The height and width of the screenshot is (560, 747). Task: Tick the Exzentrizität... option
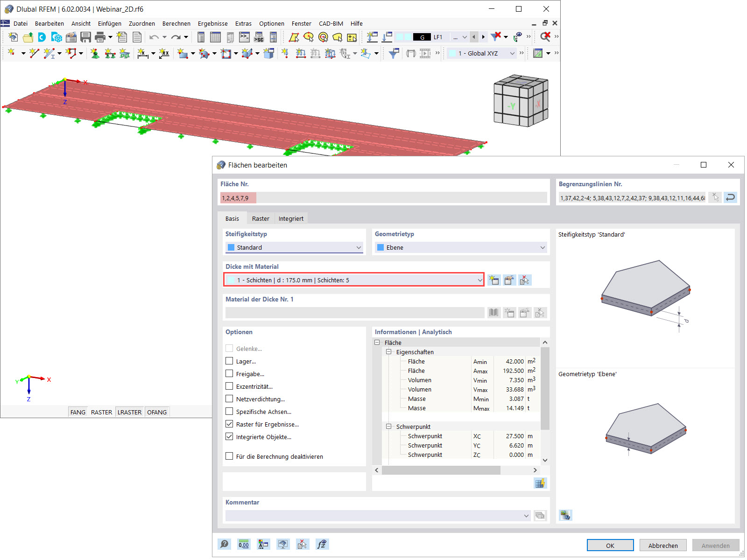229,386
